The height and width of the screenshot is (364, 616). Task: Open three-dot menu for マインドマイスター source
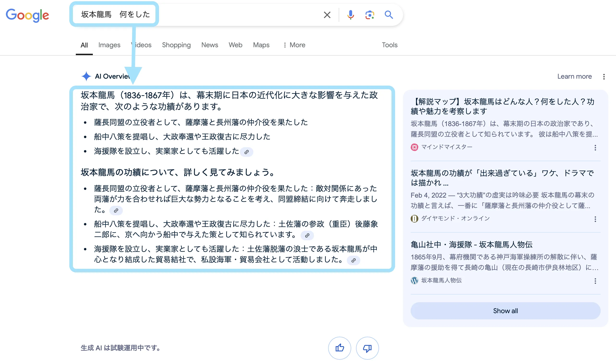click(x=595, y=148)
